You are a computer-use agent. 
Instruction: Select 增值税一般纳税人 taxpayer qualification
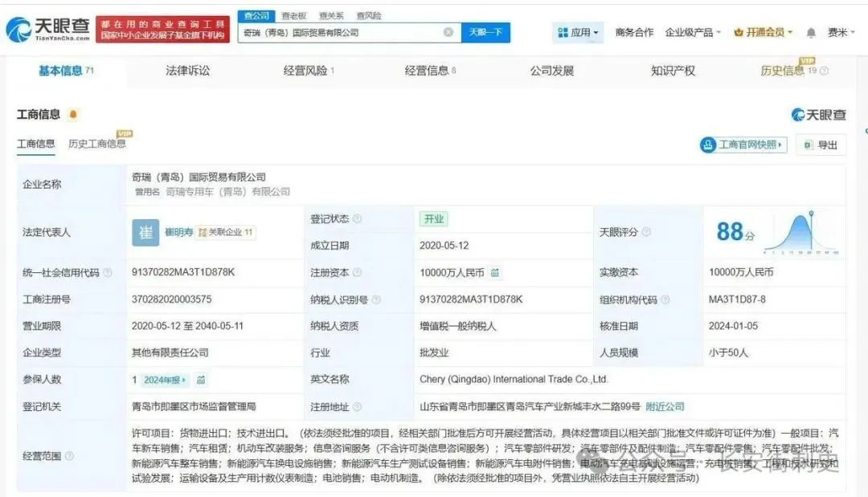click(458, 326)
